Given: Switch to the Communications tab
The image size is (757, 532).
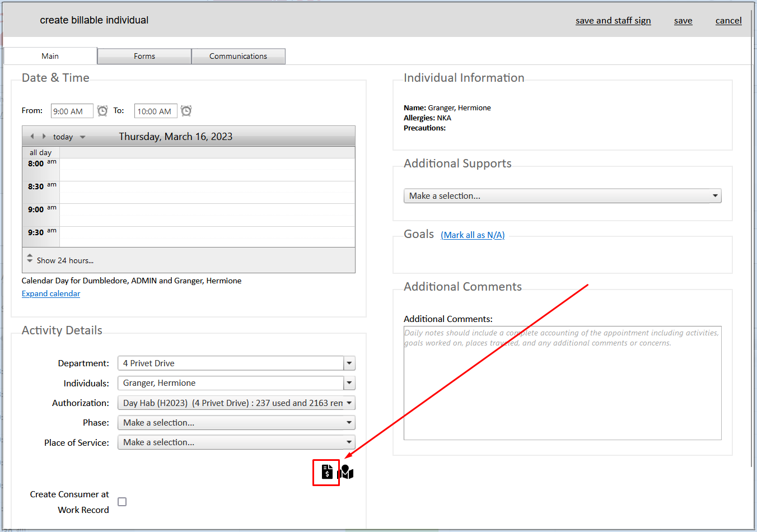Looking at the screenshot, I should tap(239, 56).
